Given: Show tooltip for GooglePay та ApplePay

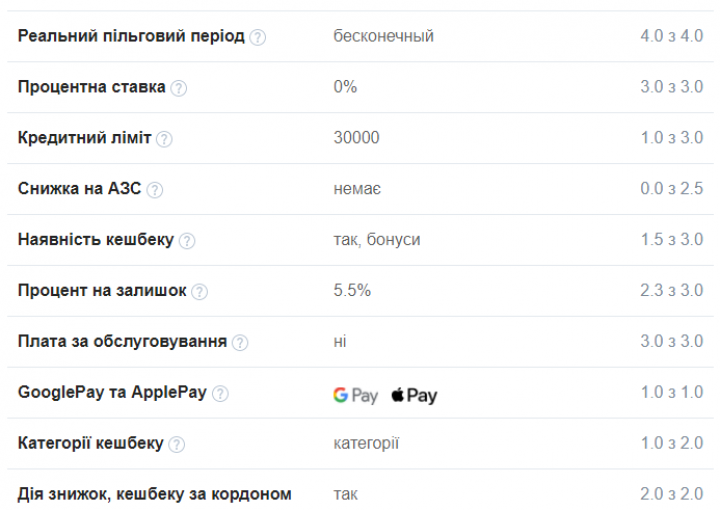Looking at the screenshot, I should 220,394.
